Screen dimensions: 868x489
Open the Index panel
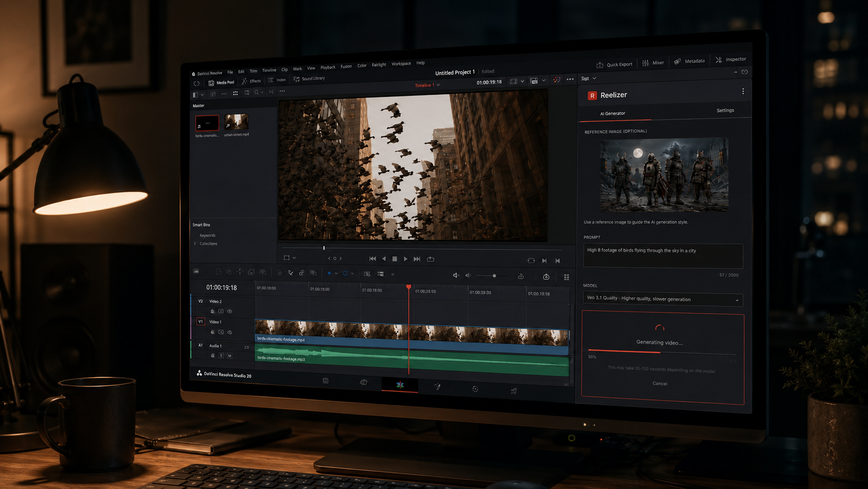[277, 80]
